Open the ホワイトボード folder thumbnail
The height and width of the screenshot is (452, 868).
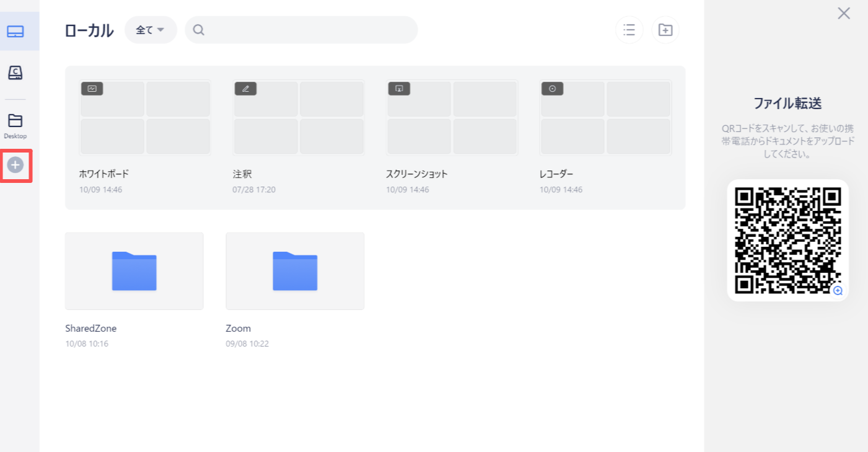point(145,118)
